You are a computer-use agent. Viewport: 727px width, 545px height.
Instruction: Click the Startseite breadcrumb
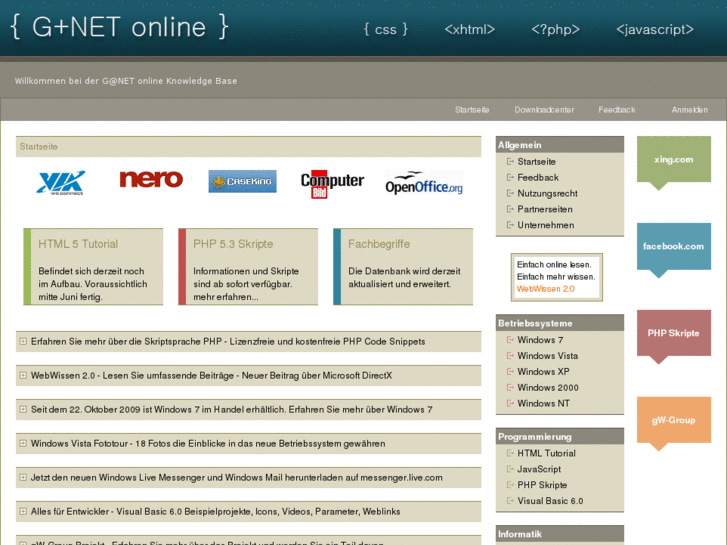38,147
